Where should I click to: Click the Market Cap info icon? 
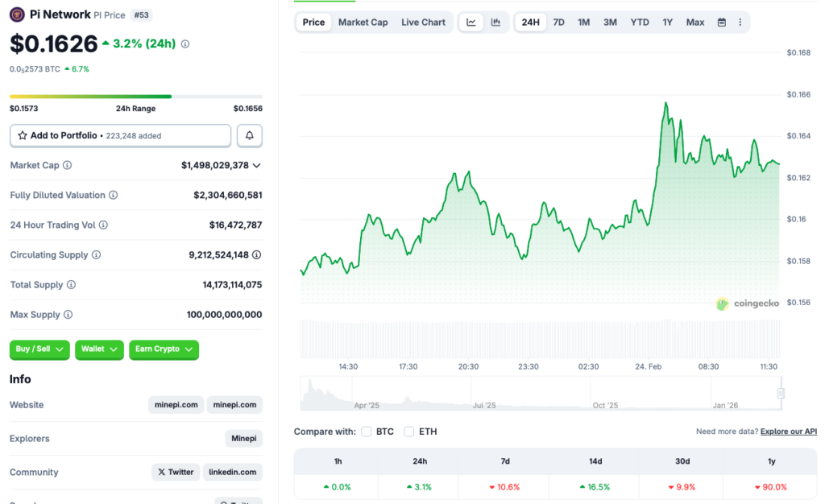point(68,165)
